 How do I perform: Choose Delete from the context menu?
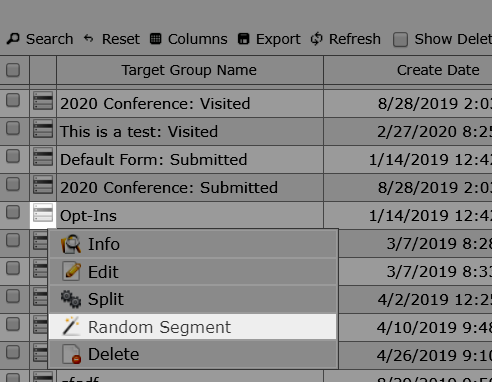pos(193,354)
